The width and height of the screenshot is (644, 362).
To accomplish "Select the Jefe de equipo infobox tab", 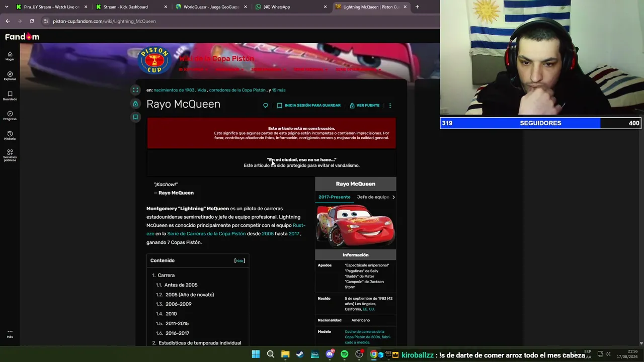I will (x=373, y=197).
